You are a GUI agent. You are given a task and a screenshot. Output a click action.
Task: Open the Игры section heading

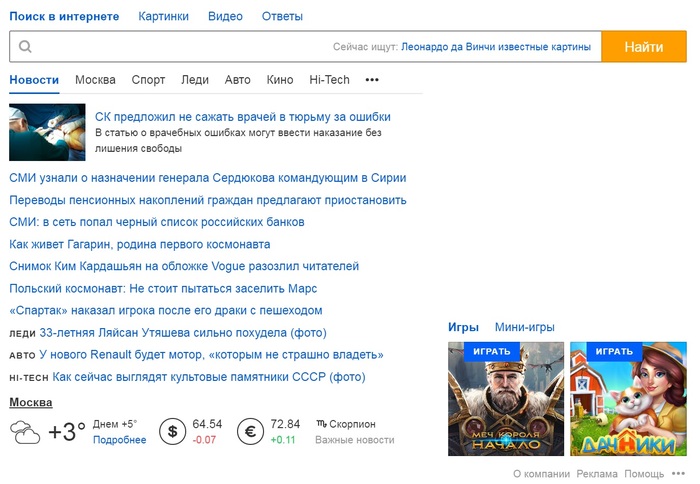[x=463, y=327]
